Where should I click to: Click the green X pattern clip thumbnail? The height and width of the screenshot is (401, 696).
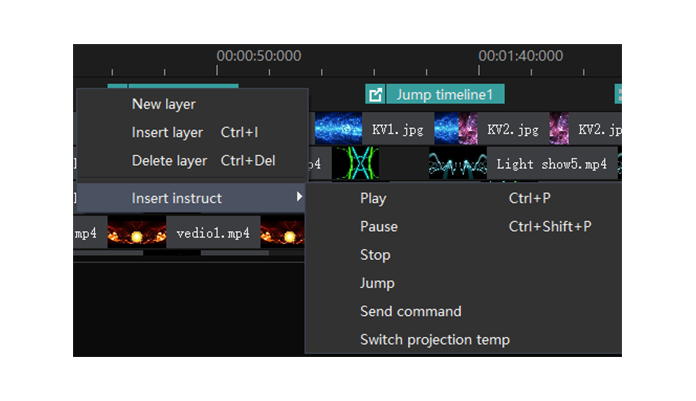pyautogui.click(x=356, y=164)
